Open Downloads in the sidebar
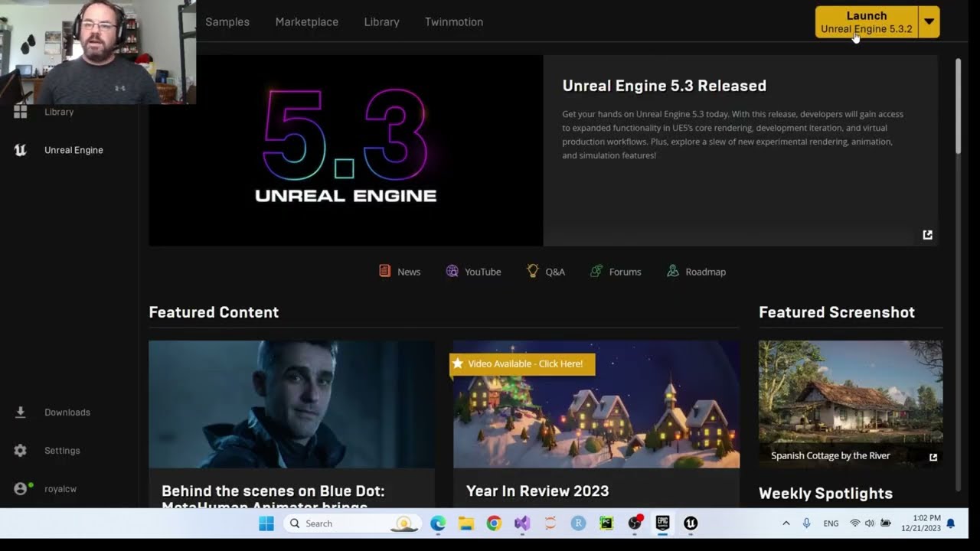 [x=67, y=412]
